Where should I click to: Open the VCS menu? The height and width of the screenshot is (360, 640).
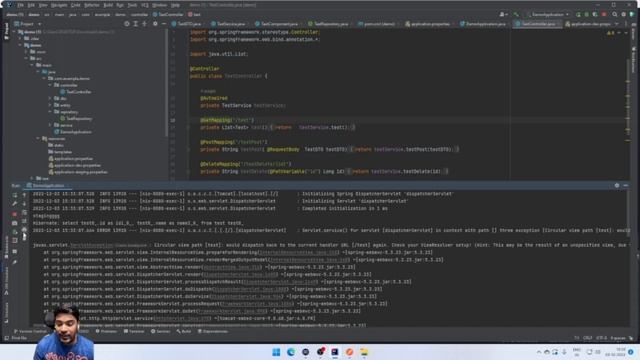(x=145, y=5)
